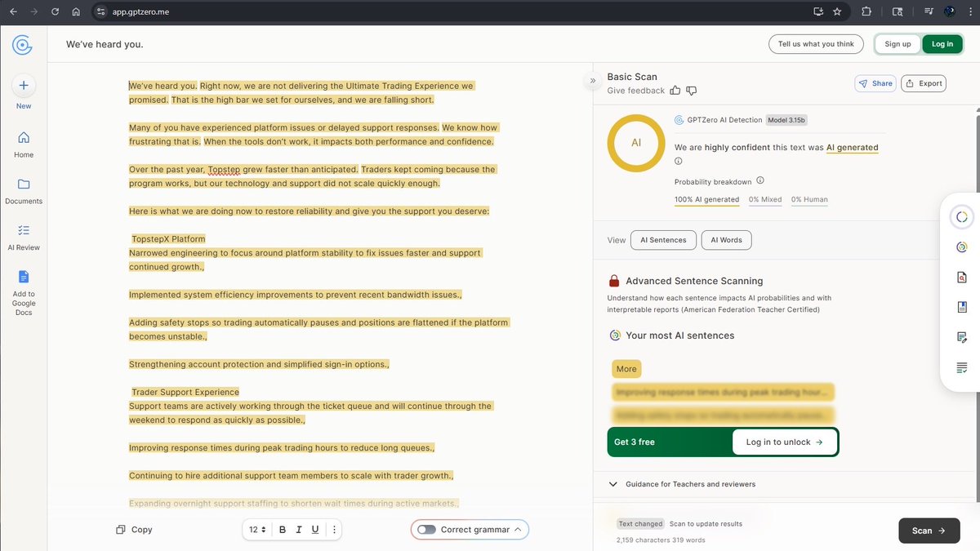This screenshot has width=980, height=551.
Task: Go to Home in left sidebar
Action: point(24,137)
